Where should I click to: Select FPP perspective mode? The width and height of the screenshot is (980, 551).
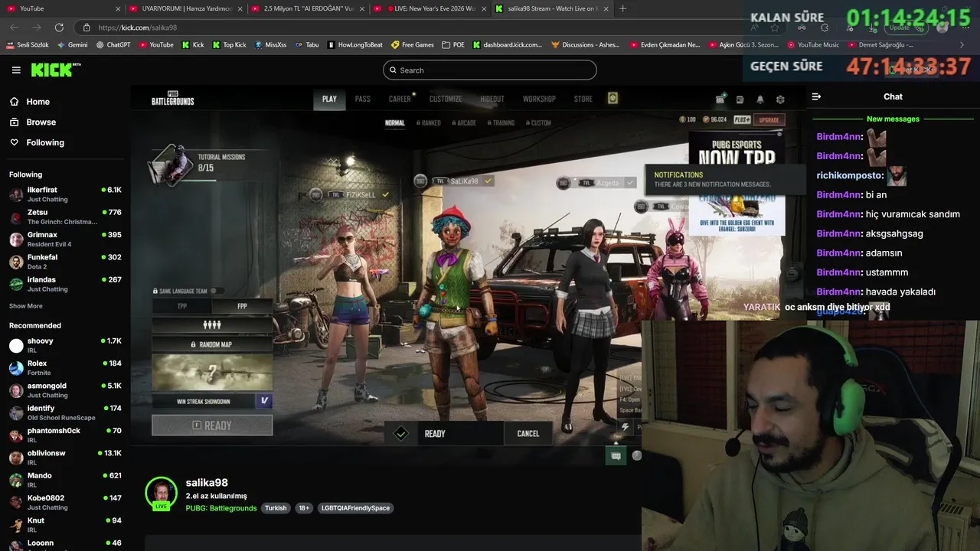pos(242,306)
